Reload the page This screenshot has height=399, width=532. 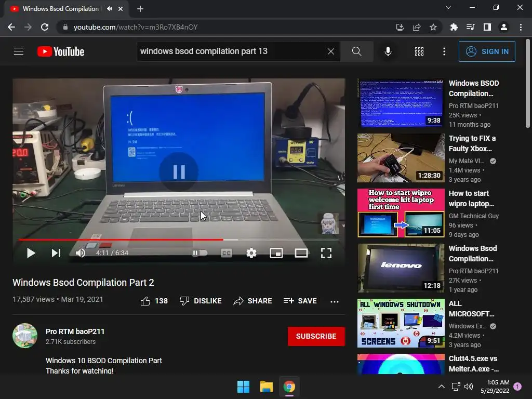(x=45, y=27)
